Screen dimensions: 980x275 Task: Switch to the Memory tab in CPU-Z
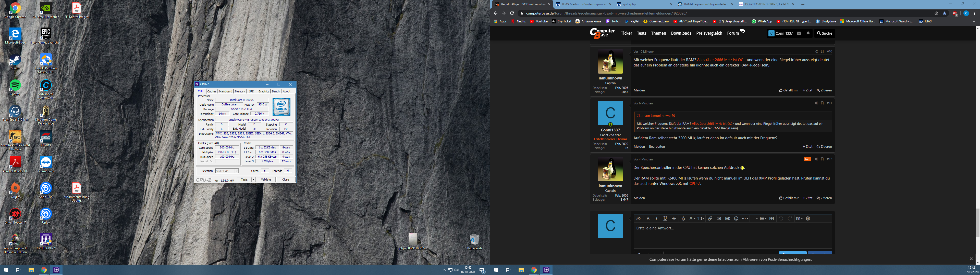point(240,92)
